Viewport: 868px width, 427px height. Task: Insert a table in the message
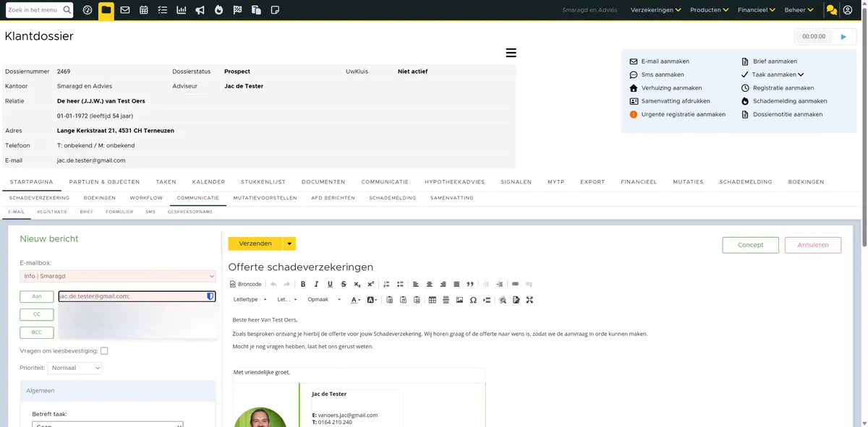click(433, 300)
